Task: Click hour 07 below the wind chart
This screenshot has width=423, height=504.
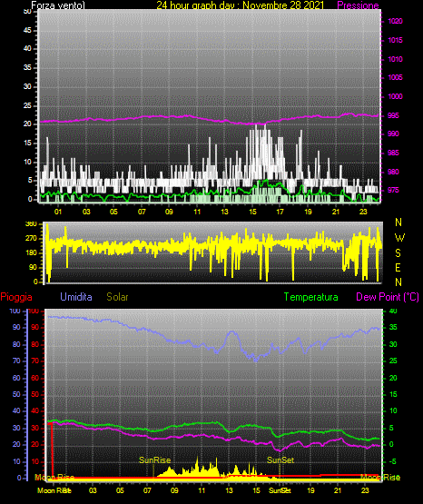Action: click(x=142, y=212)
